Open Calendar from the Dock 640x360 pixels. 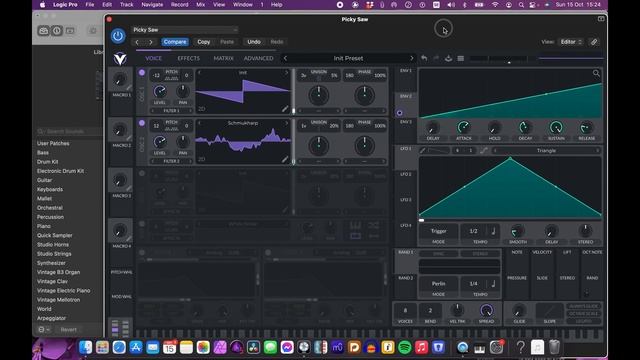click(169, 347)
